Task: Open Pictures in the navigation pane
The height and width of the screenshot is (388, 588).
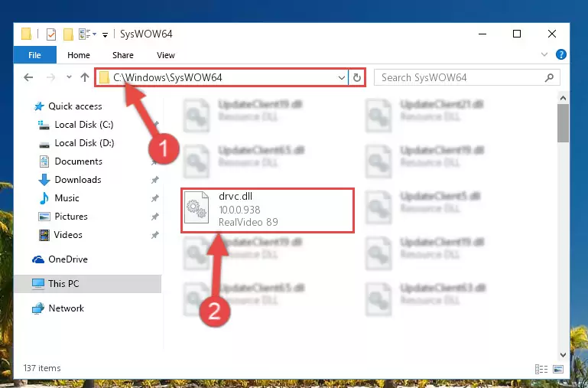Action: (x=71, y=217)
